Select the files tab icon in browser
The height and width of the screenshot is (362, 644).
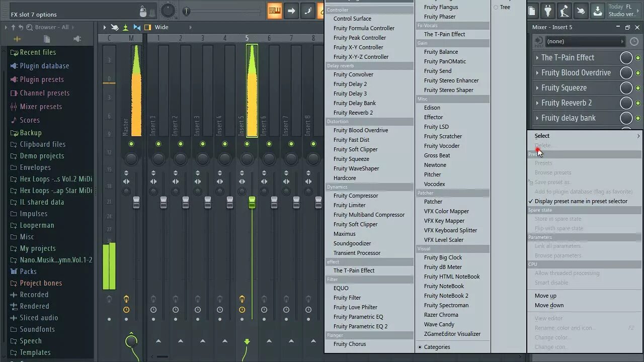pyautogui.click(x=47, y=39)
